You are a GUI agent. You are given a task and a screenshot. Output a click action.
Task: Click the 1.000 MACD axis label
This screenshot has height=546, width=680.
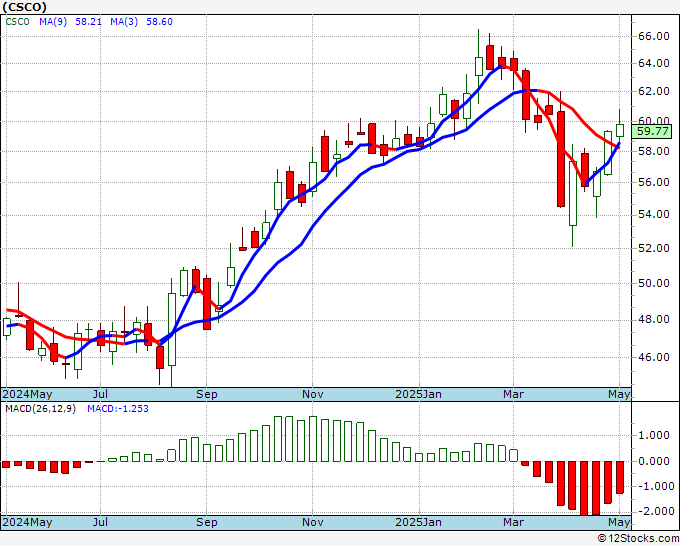click(x=654, y=435)
